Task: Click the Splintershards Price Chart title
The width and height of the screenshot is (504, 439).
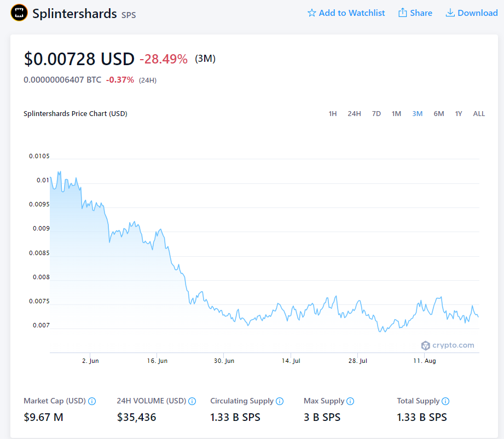Action: click(75, 113)
